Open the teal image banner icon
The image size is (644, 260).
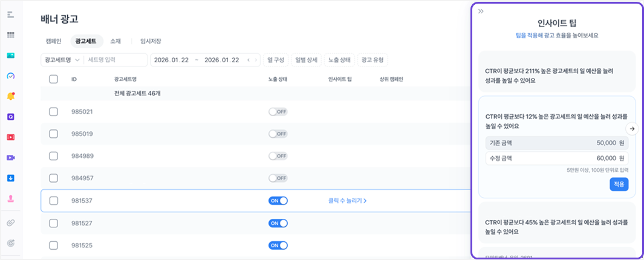coord(11,56)
